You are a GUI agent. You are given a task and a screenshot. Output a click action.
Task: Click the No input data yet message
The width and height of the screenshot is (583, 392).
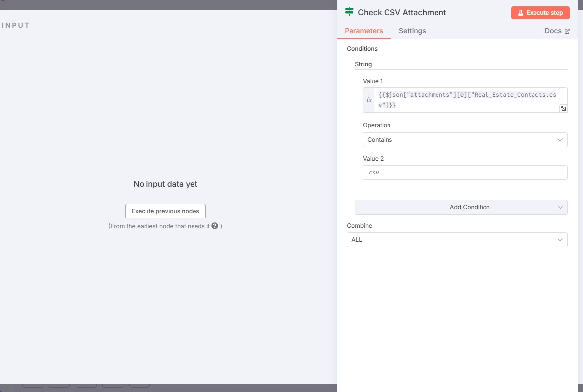[165, 184]
